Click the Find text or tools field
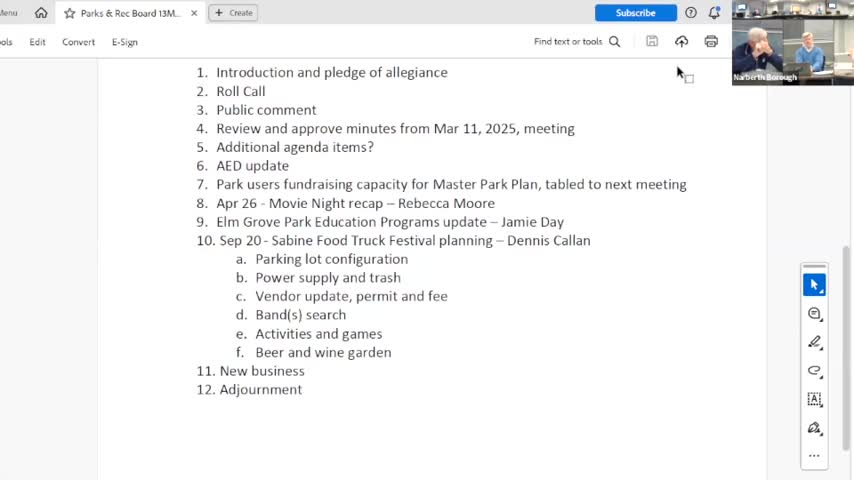This screenshot has width=854, height=480. tap(568, 41)
